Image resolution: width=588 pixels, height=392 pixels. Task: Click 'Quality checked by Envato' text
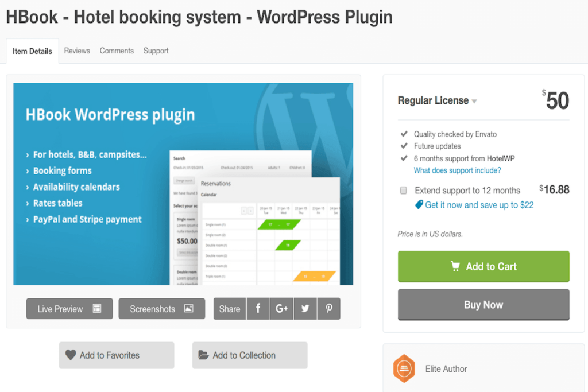pos(455,134)
